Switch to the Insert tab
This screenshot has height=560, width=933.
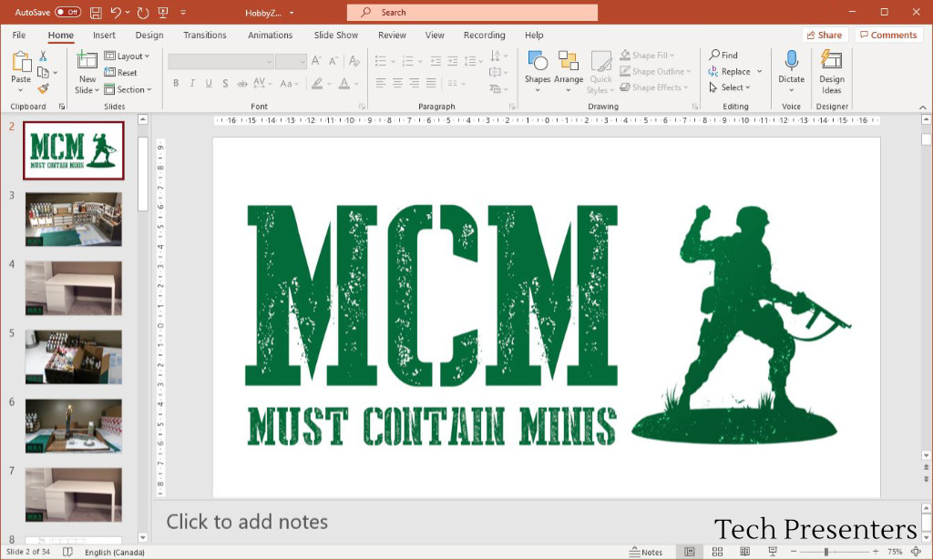104,36
